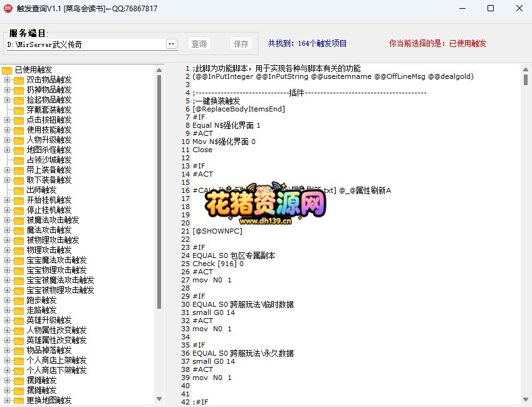
Task: Click the folder icon next to 占领沙城触发
Action: pyautogui.click(x=19, y=160)
